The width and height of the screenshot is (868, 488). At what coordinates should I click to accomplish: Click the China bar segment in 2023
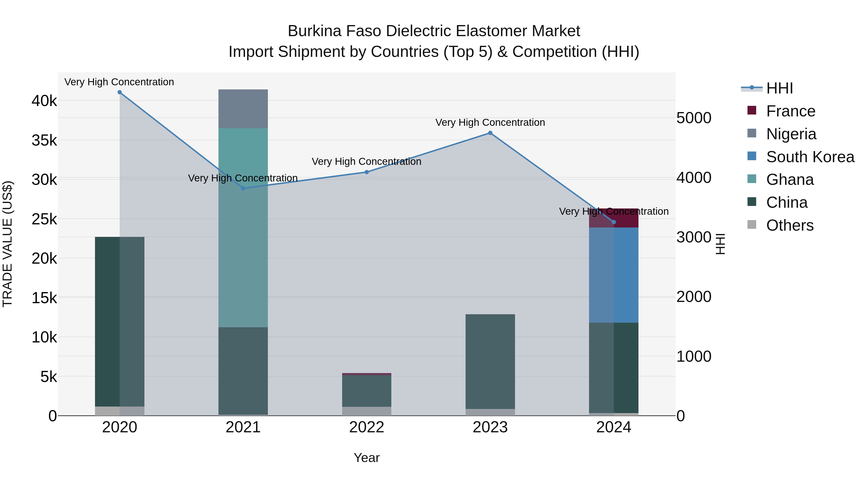click(490, 362)
